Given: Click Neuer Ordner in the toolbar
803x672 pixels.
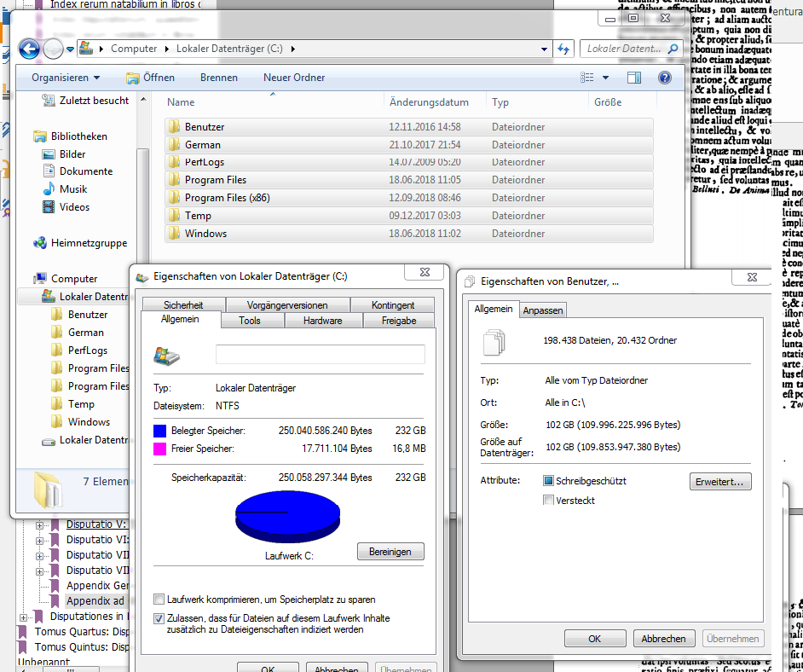Looking at the screenshot, I should [x=294, y=78].
